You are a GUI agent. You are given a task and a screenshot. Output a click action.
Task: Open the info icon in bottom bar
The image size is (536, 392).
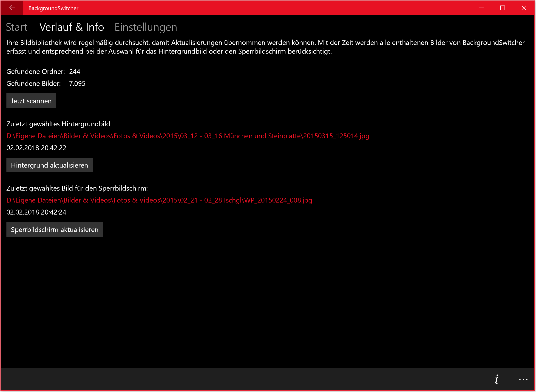[497, 379]
